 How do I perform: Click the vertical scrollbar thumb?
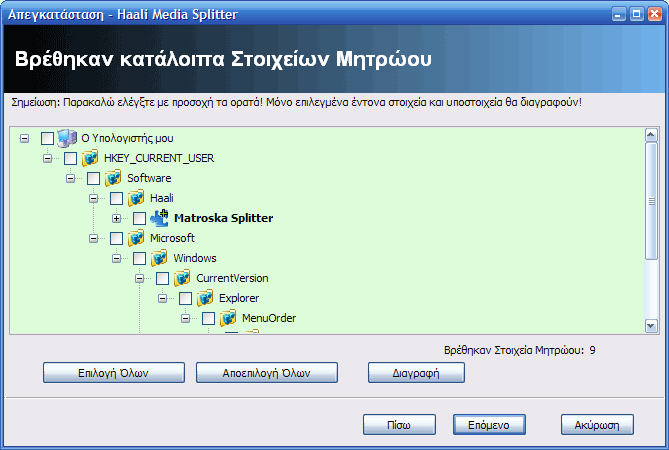(651, 201)
